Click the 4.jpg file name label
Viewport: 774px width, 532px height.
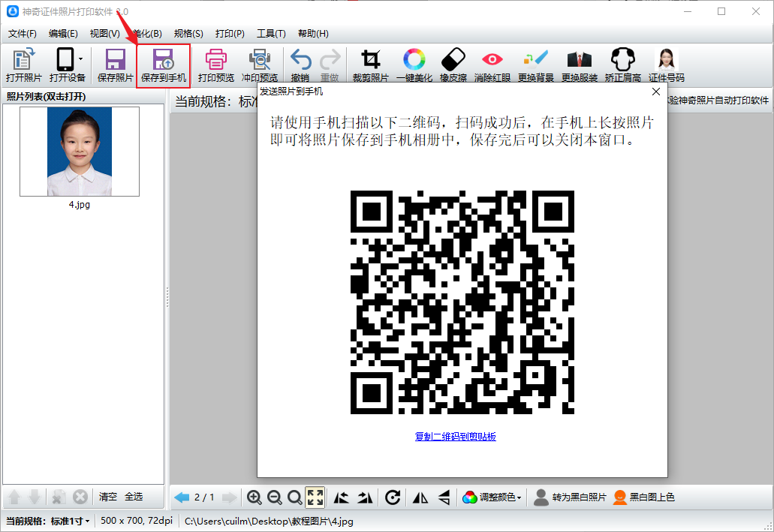tap(80, 204)
